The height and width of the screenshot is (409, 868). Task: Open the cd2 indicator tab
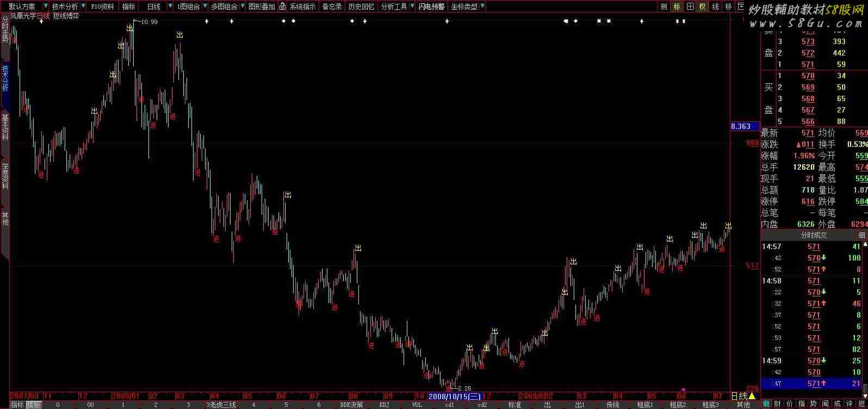point(482,405)
